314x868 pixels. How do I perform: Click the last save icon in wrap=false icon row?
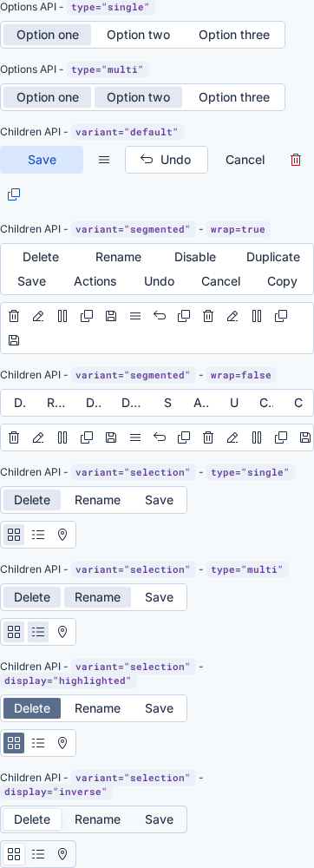(304, 437)
